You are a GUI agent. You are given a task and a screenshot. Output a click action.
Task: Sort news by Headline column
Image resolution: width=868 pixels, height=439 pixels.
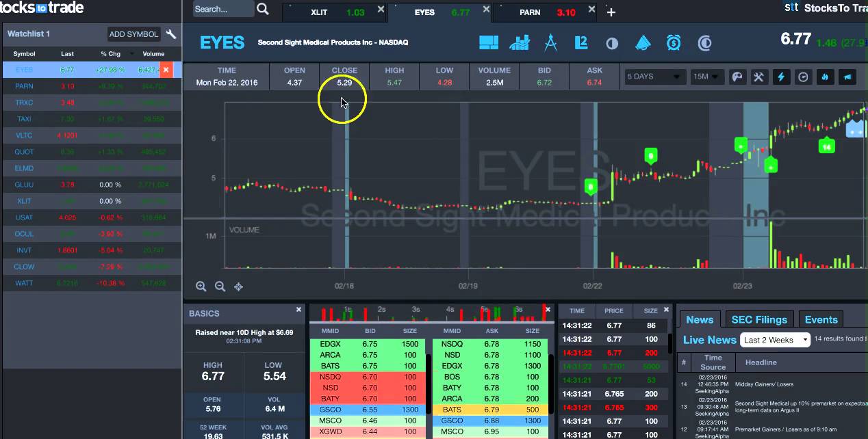(761, 362)
